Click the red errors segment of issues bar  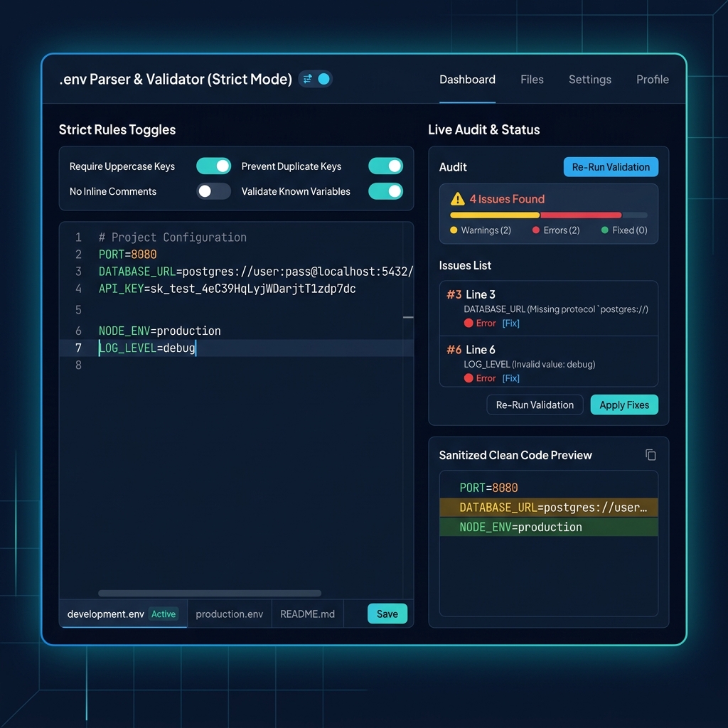click(581, 215)
